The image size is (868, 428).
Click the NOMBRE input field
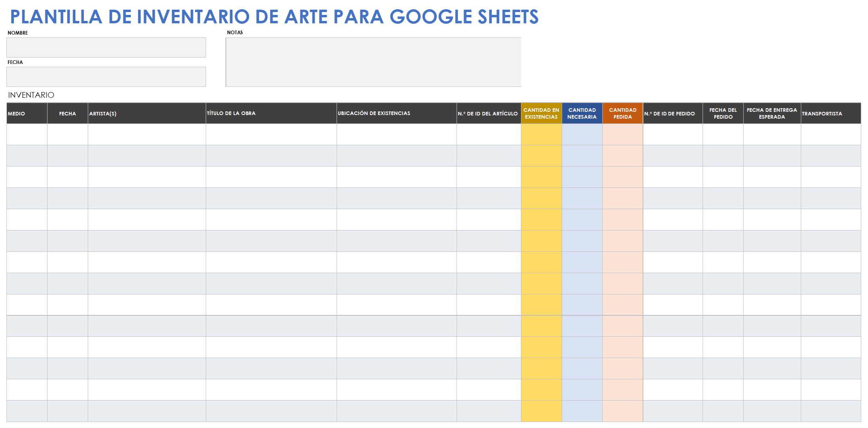106,47
